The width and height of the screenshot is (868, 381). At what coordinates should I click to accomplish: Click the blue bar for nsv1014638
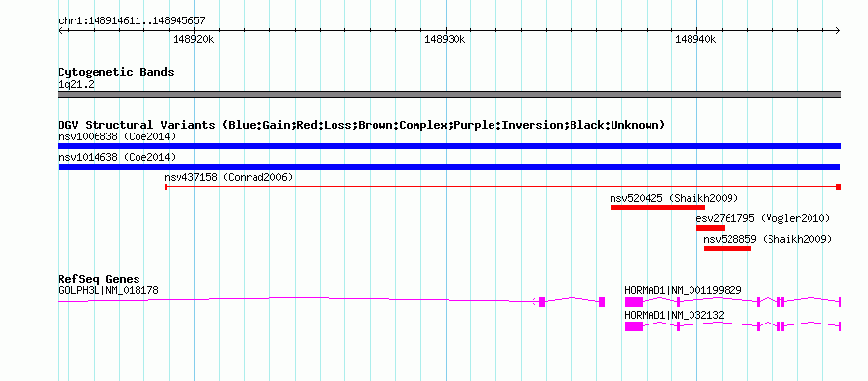click(x=449, y=167)
